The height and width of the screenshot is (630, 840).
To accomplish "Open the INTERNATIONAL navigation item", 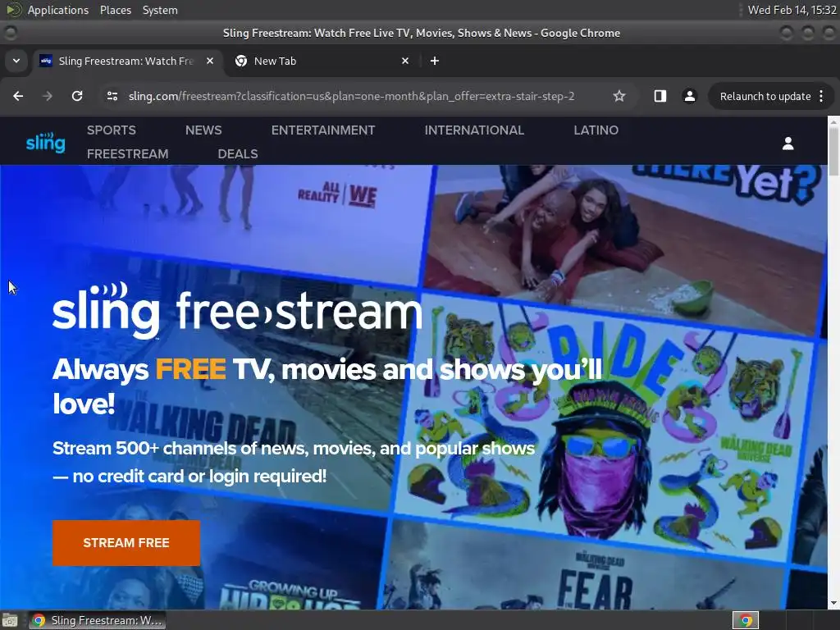I will [474, 130].
